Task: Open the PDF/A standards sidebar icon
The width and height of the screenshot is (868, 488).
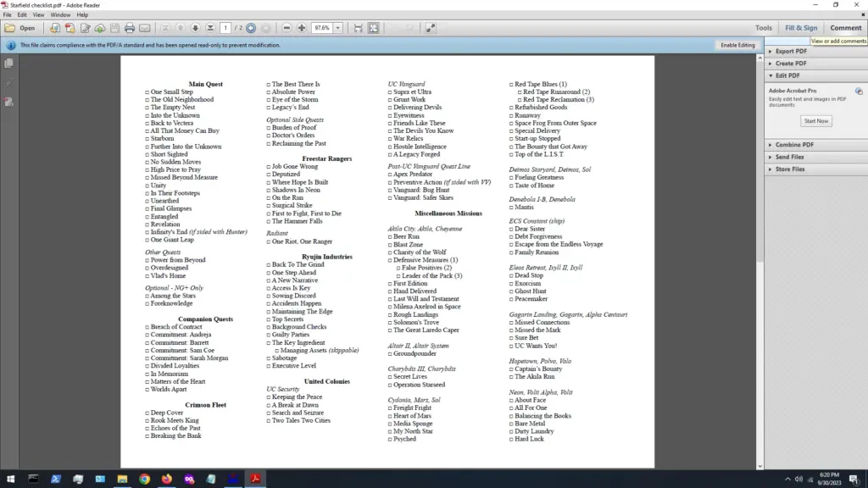Action: (x=8, y=102)
